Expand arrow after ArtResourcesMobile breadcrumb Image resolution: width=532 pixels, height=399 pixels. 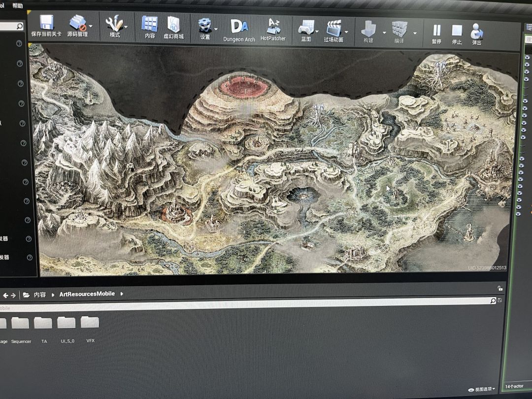pos(122,294)
